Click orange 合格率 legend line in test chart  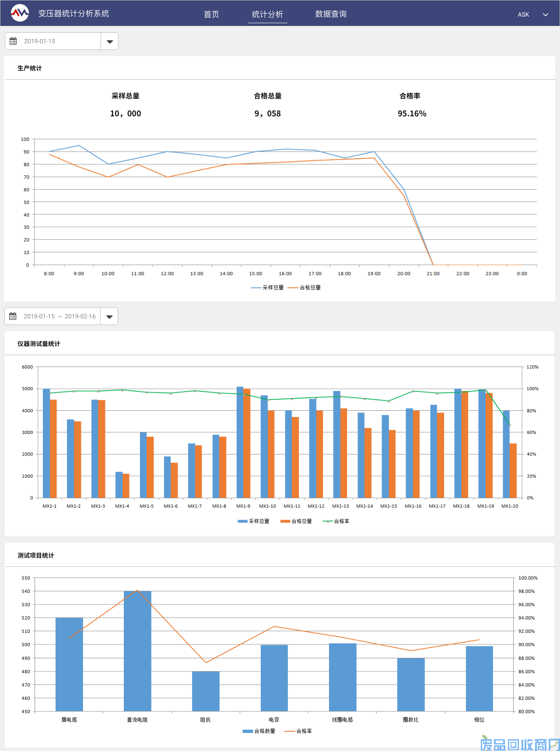coord(290,731)
